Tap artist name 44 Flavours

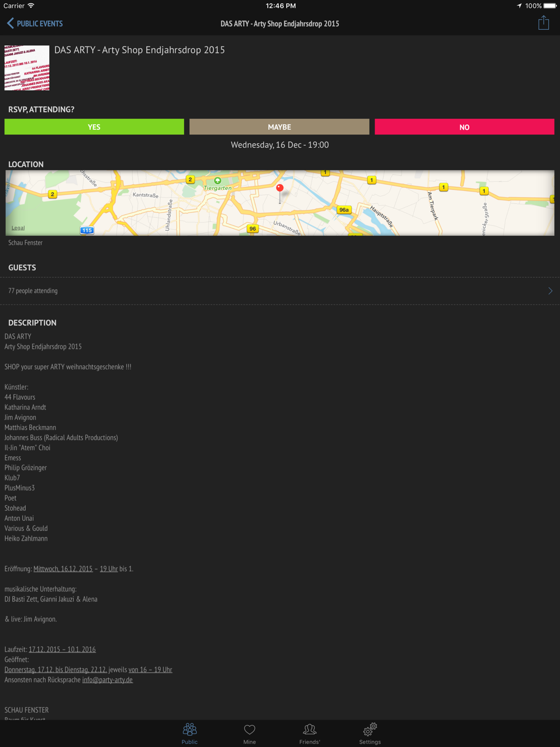20,397
